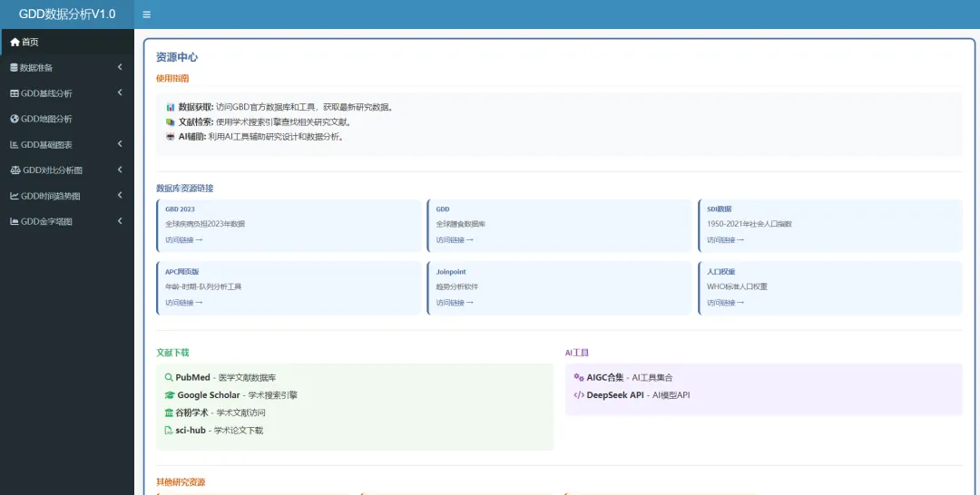Expand the GDD对比分析图 submenu chevron
This screenshot has width=980, height=495.
[x=120, y=170]
